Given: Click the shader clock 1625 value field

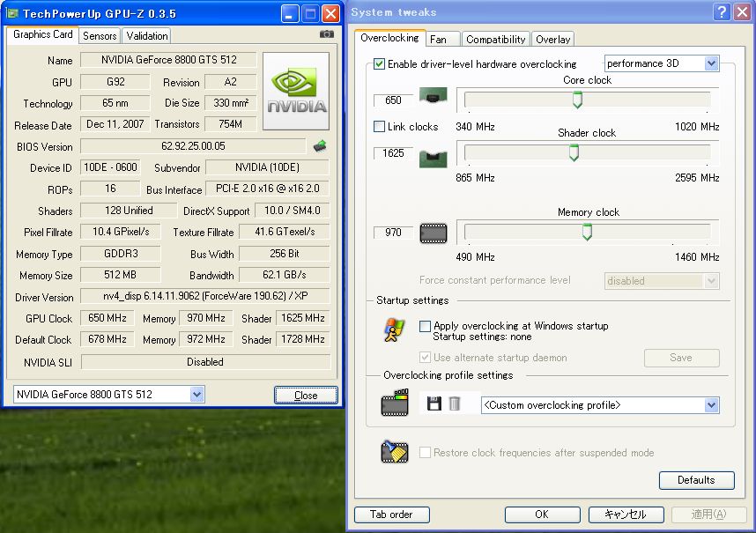Looking at the screenshot, I should click(394, 153).
